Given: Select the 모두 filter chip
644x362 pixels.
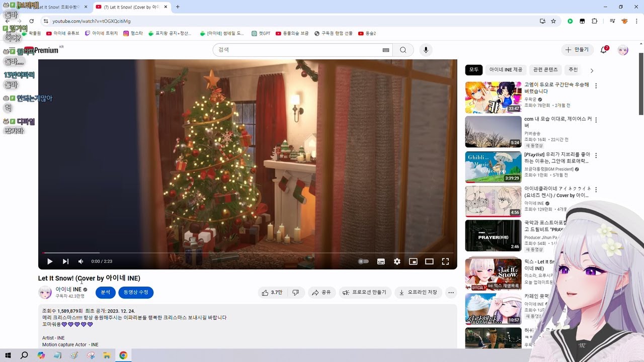Looking at the screenshot, I should click(474, 70).
